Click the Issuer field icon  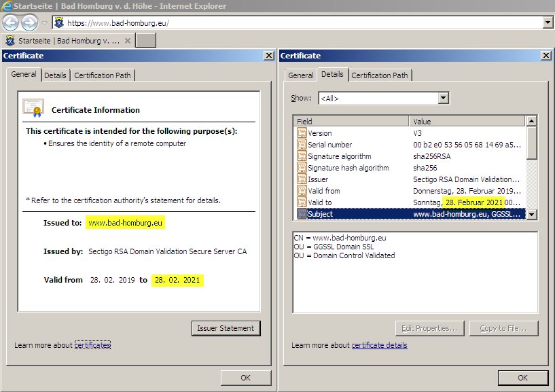[x=302, y=179]
